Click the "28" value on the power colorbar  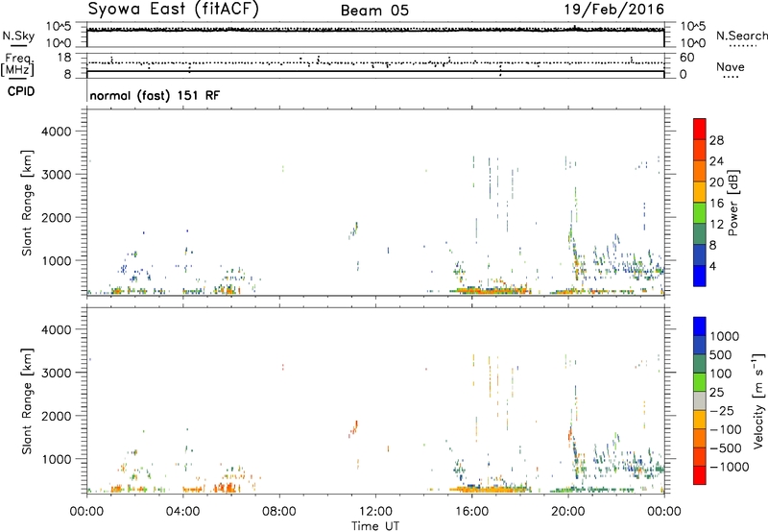pyautogui.click(x=716, y=140)
